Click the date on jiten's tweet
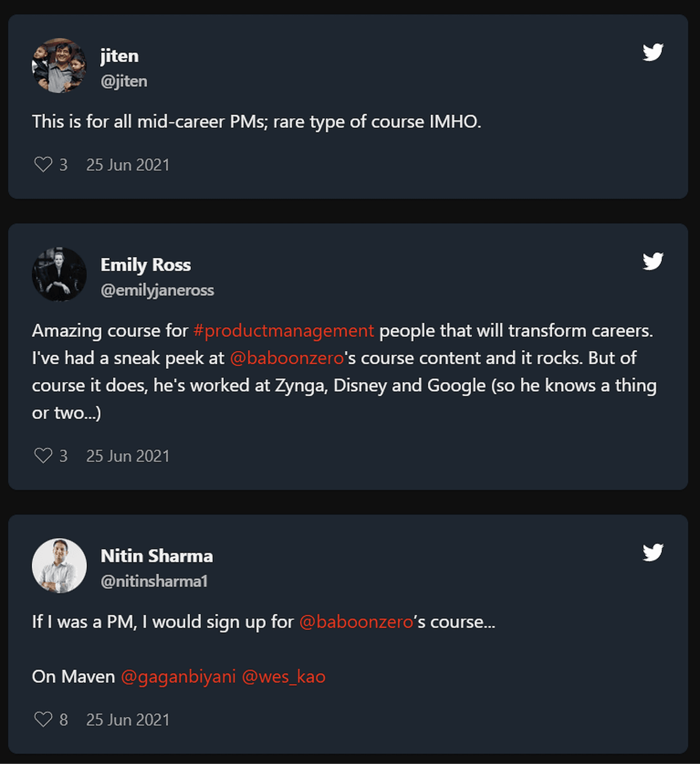The image size is (700, 764). pos(128,165)
